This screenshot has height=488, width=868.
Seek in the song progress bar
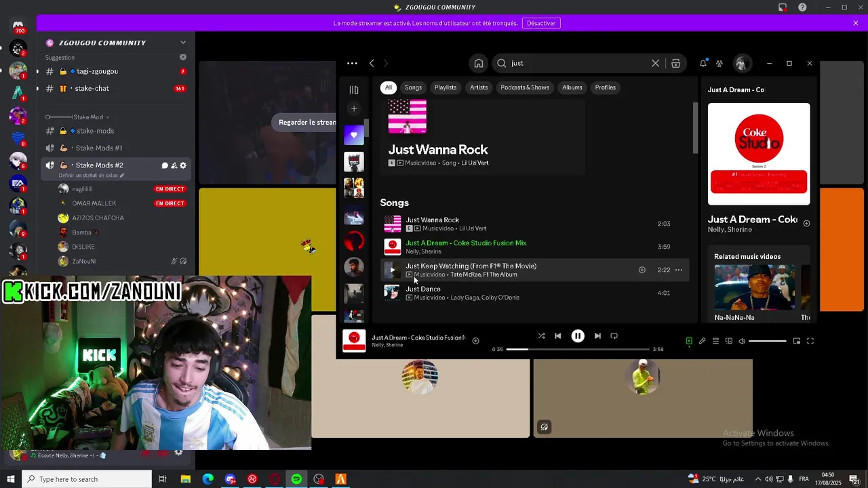click(x=578, y=349)
